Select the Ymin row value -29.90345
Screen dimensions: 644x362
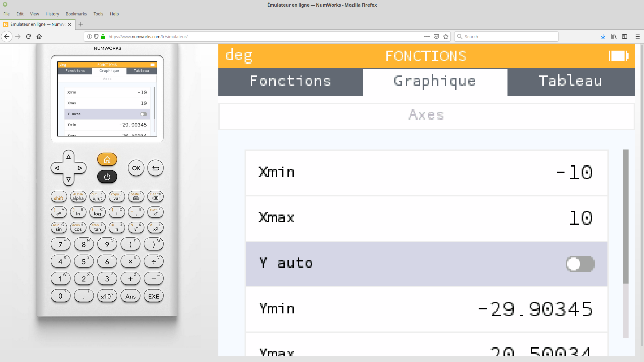pyautogui.click(x=426, y=309)
